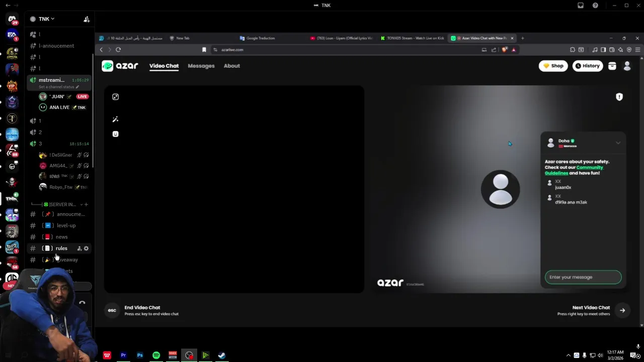Screen dimensions: 644x362
Task: Open a new browser tab with plus
Action: (x=522, y=38)
